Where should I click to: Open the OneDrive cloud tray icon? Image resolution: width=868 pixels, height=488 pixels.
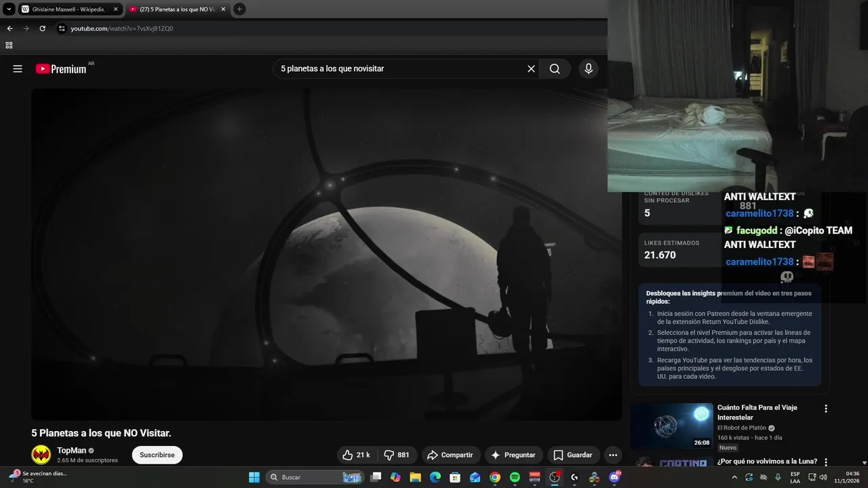pos(764,477)
